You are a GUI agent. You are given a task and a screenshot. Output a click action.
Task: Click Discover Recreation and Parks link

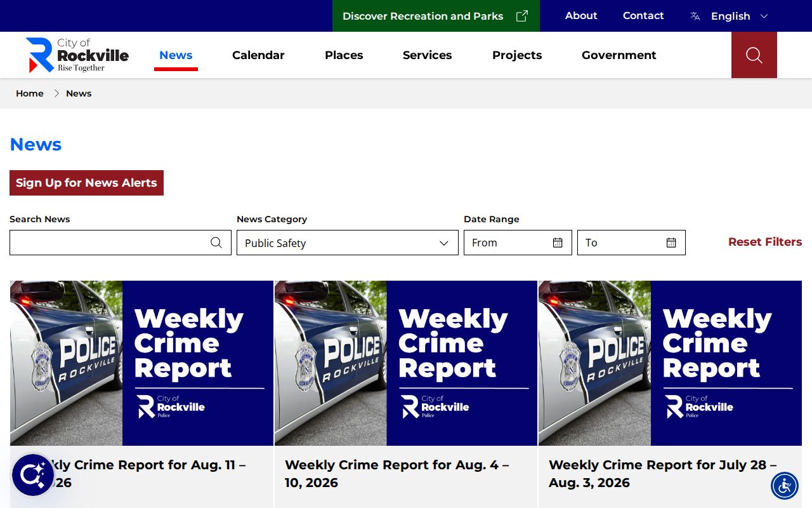pyautogui.click(x=436, y=16)
